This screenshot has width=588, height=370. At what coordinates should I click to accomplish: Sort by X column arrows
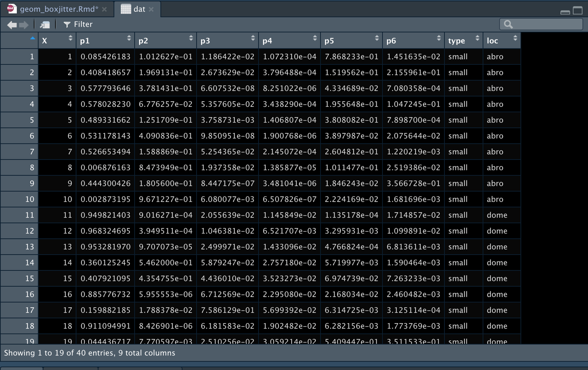point(70,38)
